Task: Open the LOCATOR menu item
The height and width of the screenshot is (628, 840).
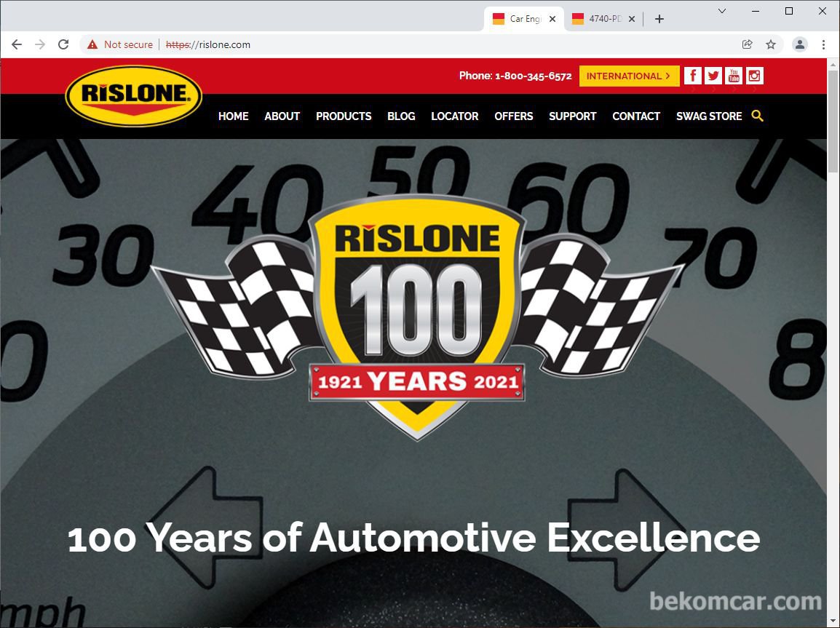Action: (455, 116)
